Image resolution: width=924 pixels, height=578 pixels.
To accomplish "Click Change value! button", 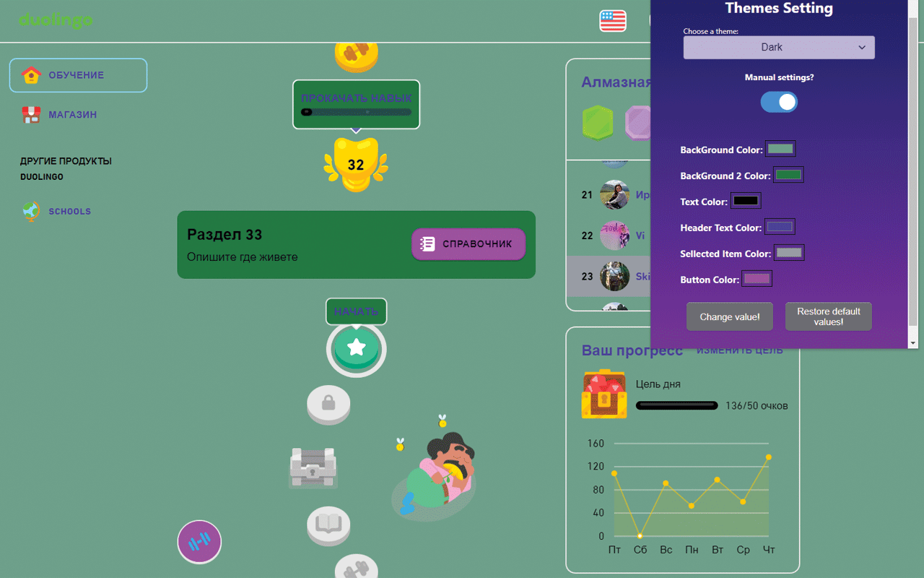I will (x=730, y=317).
